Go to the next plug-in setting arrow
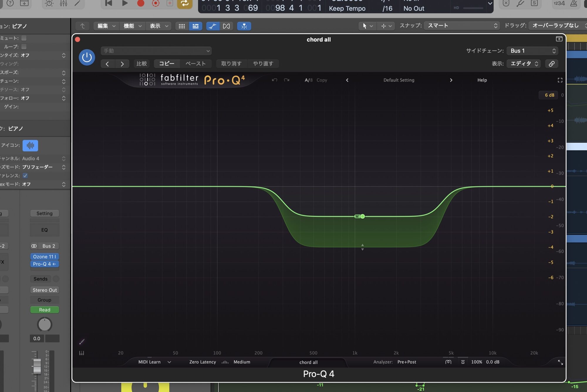587x392 pixels. 122,64
